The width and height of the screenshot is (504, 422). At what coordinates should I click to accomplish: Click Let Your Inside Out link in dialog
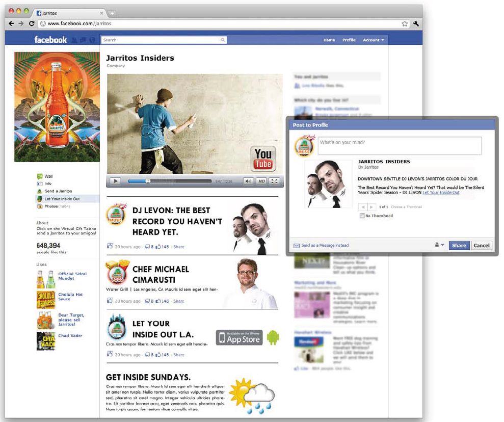tap(441, 193)
